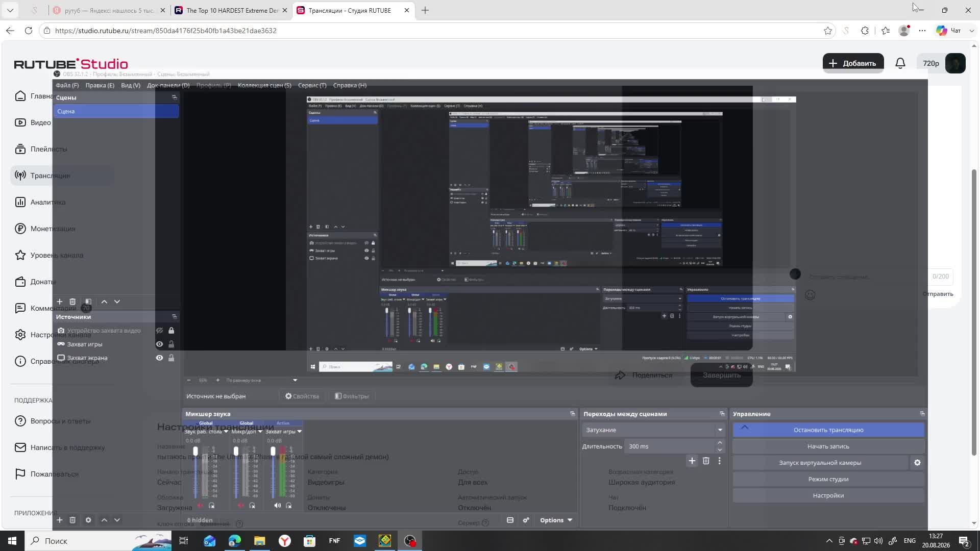Move source down in Источники toolbar

pos(117,520)
